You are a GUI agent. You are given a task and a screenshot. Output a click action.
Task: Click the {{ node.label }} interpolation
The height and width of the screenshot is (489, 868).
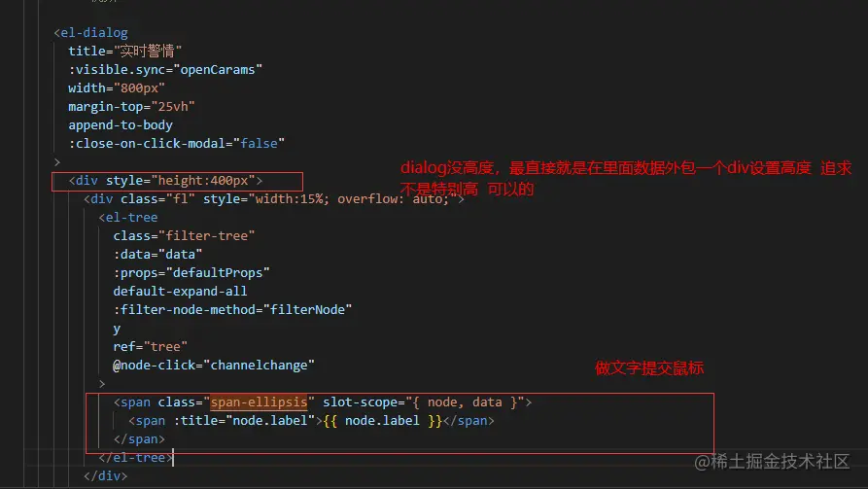tap(382, 421)
